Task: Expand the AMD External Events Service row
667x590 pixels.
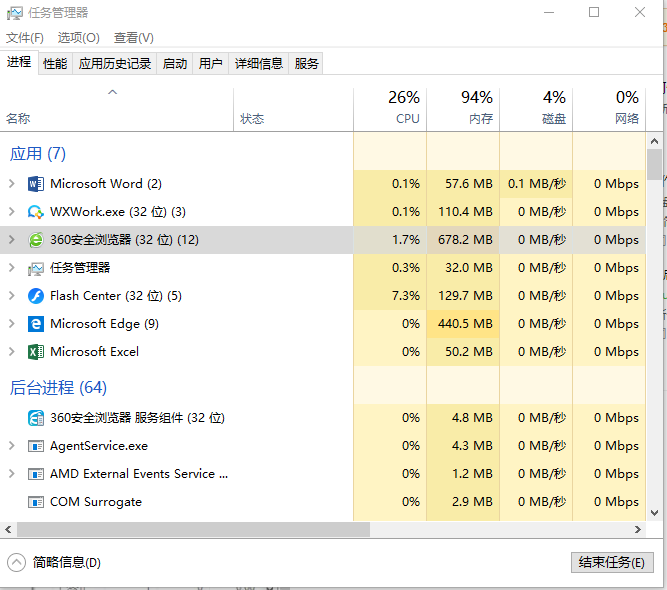Action: pos(12,474)
